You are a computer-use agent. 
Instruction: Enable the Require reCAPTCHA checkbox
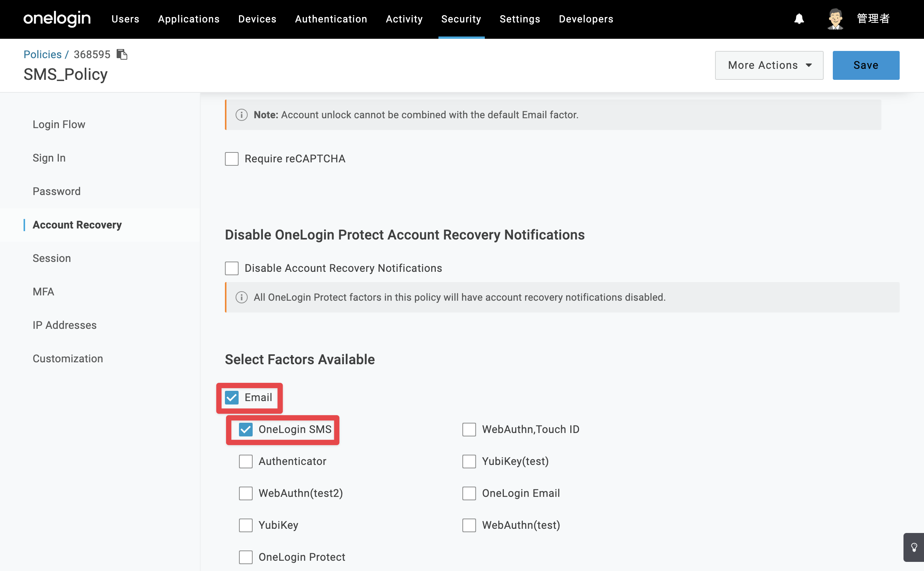click(232, 159)
